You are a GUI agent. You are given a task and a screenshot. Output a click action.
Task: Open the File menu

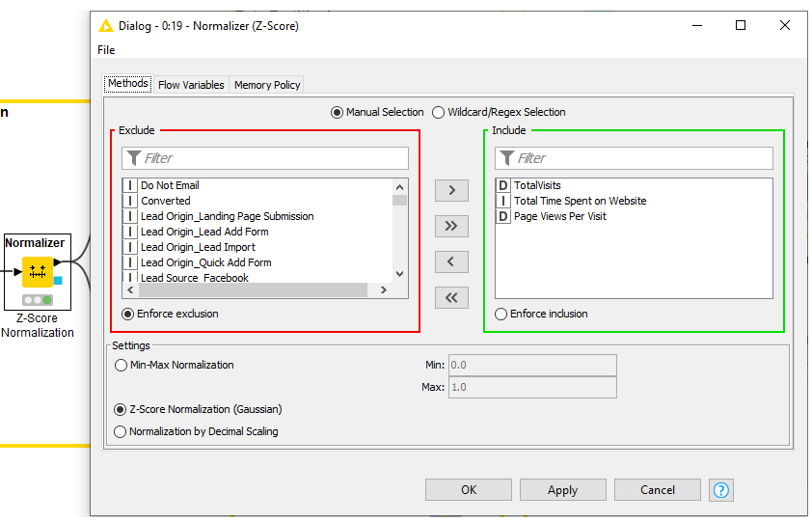pyautogui.click(x=106, y=50)
